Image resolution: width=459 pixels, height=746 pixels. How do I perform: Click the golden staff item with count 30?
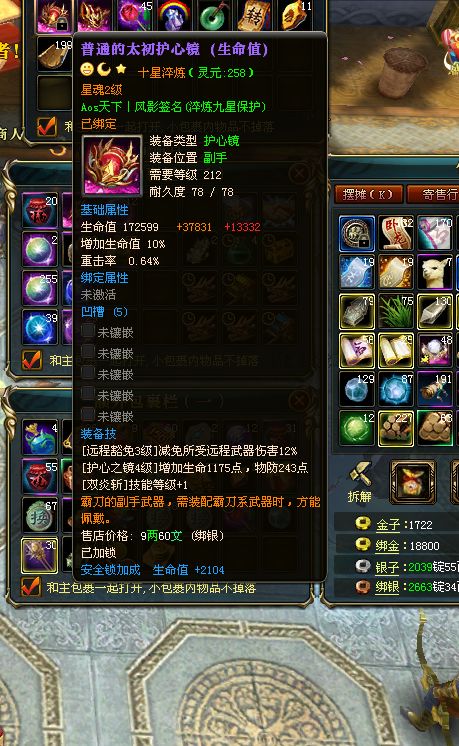point(39,555)
